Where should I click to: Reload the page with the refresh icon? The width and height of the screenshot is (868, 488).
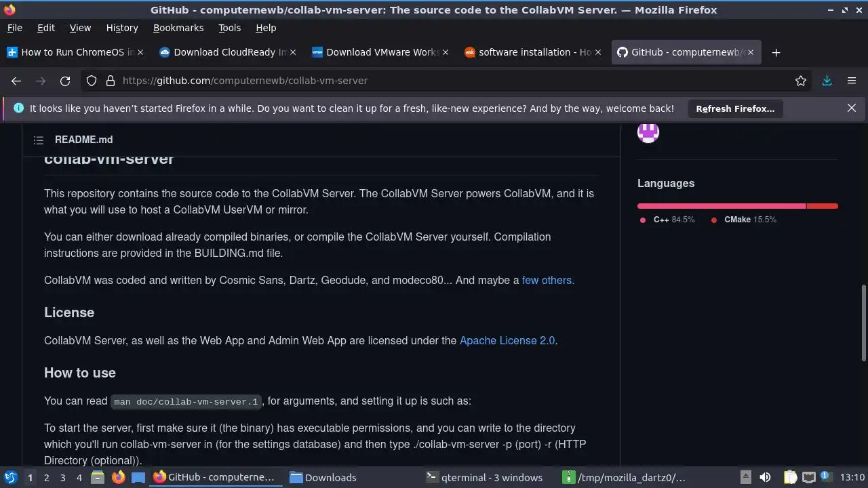(x=65, y=81)
